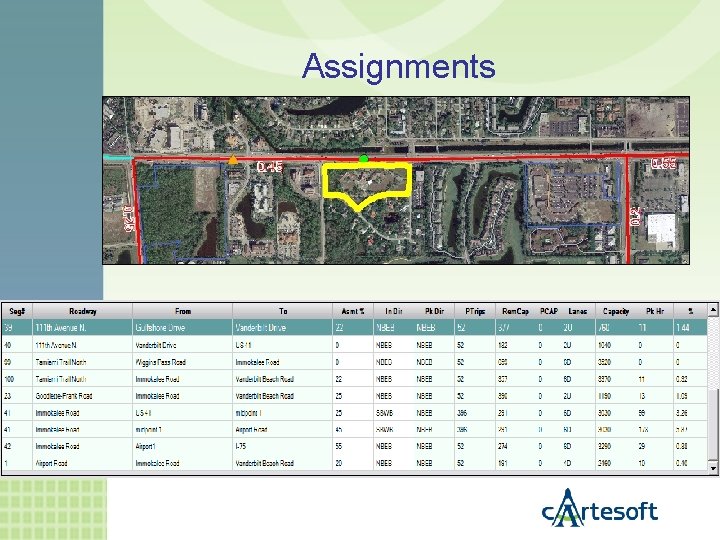Click the From column header

(183, 311)
